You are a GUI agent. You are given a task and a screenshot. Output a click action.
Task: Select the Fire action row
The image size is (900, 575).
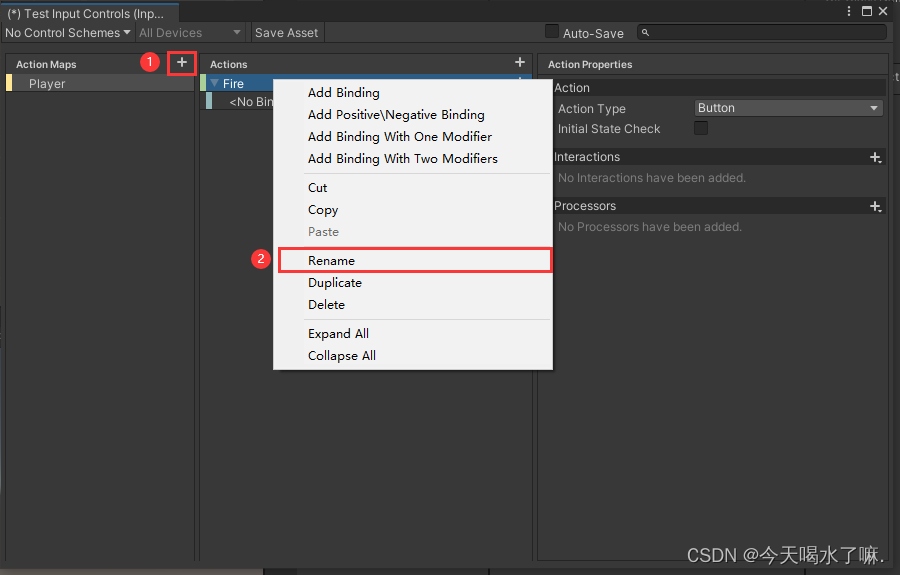click(236, 84)
